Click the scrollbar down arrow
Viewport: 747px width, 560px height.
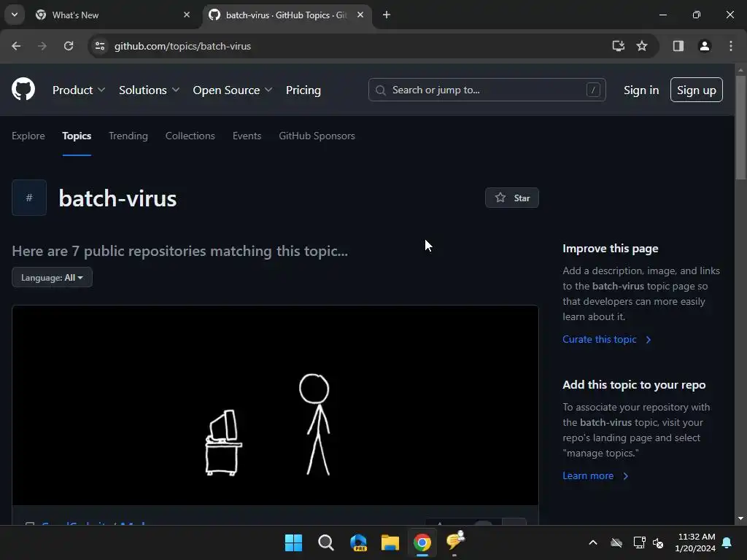[740, 518]
